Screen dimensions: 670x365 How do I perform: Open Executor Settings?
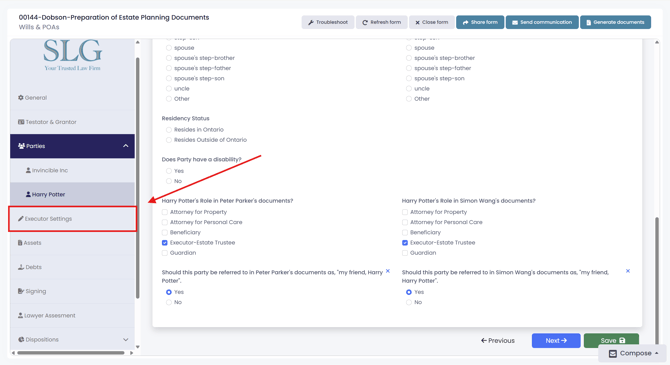[72, 219]
